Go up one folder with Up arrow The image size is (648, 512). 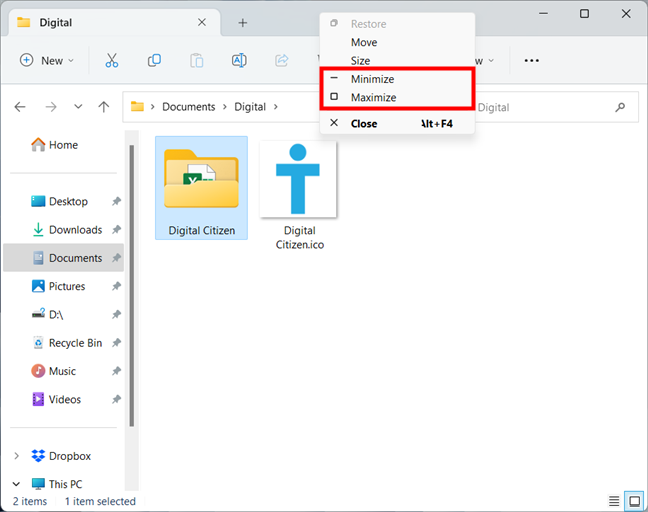click(104, 107)
